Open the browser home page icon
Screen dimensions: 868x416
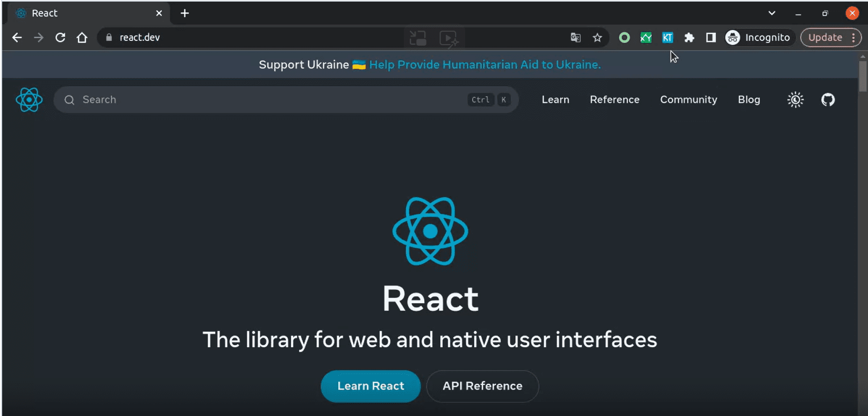pyautogui.click(x=82, y=38)
